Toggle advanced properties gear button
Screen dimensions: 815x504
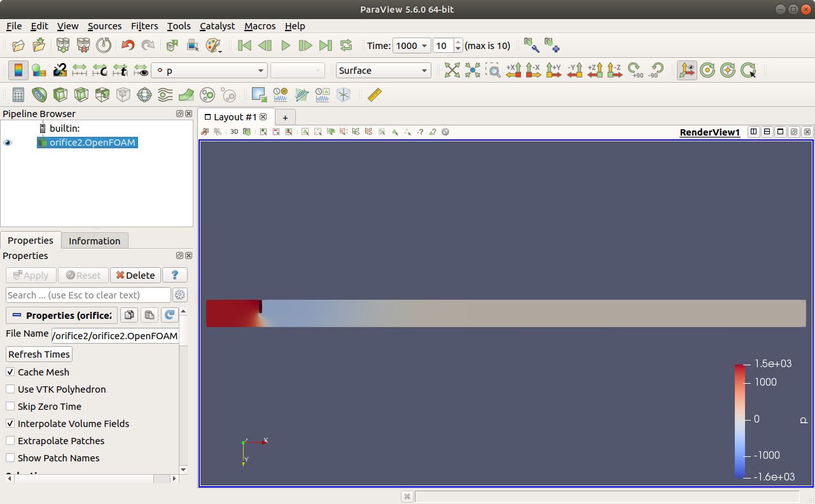tap(180, 295)
